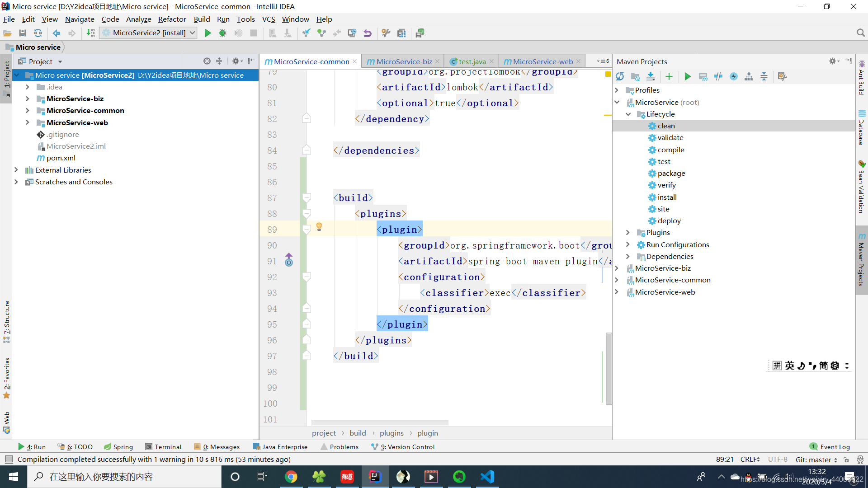This screenshot has height=488, width=868.
Task: Collapse the Lifecycle node in Maven Projects
Action: coord(628,114)
